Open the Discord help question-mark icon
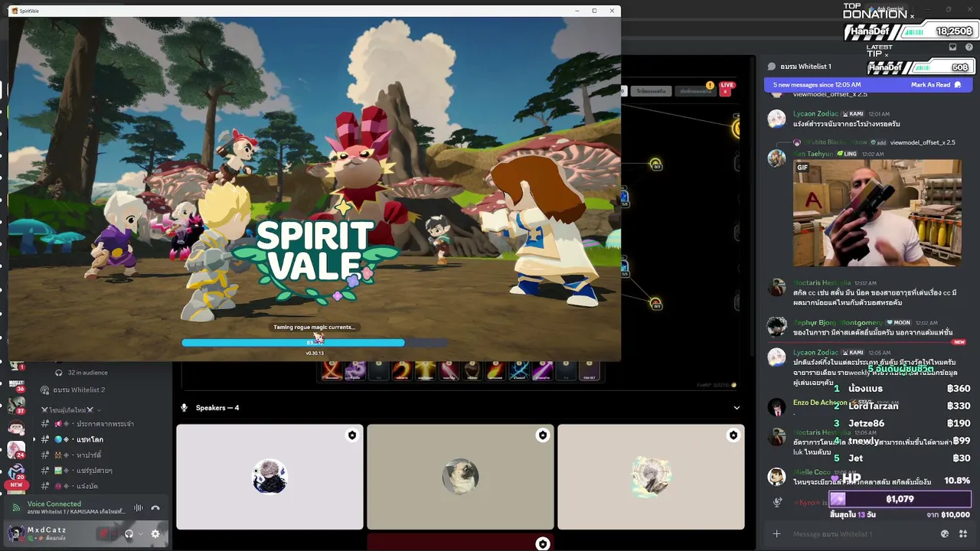Screen dimensions: 980x551 tap(968, 47)
